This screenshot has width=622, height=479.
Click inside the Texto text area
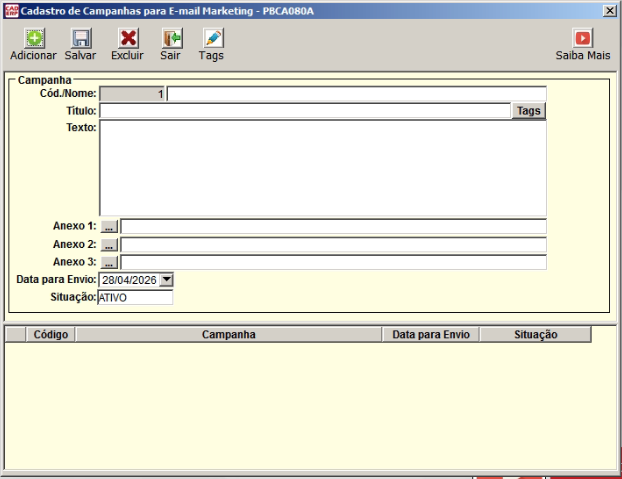[x=323, y=168]
